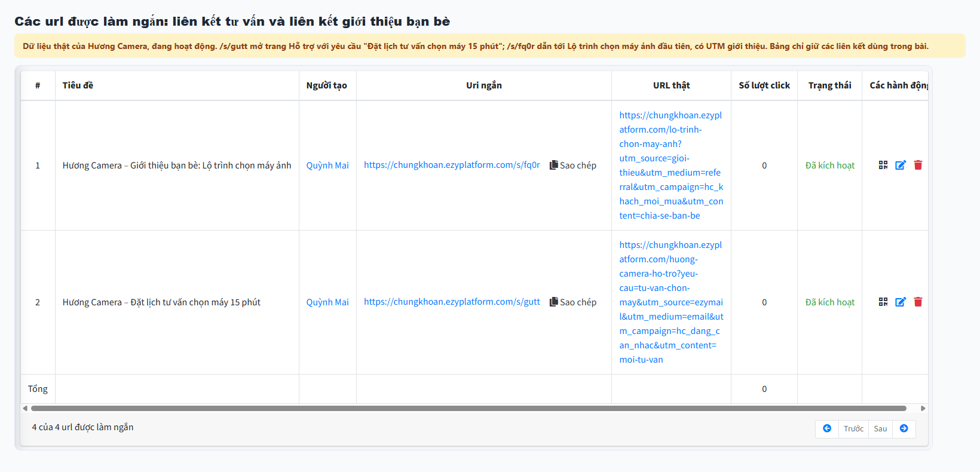Click the Trước pagination button
The image size is (980, 472).
coord(853,428)
